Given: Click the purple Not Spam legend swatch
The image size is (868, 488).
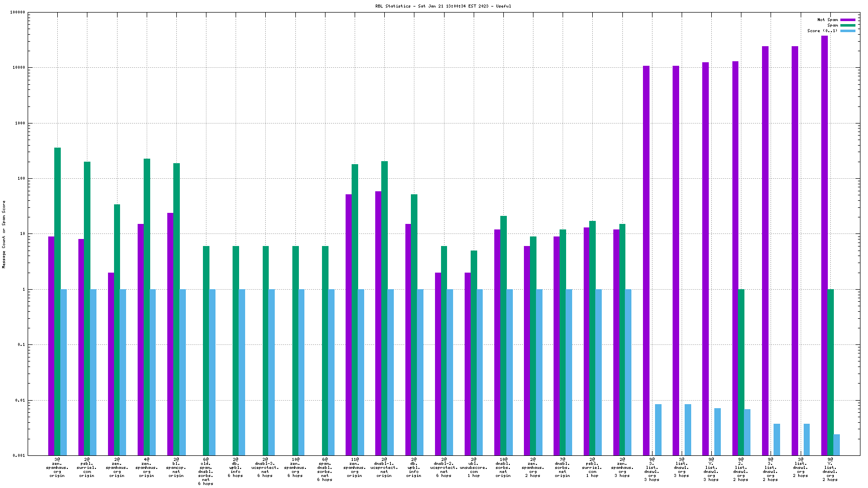Looking at the screenshot, I should pyautogui.click(x=848, y=20).
